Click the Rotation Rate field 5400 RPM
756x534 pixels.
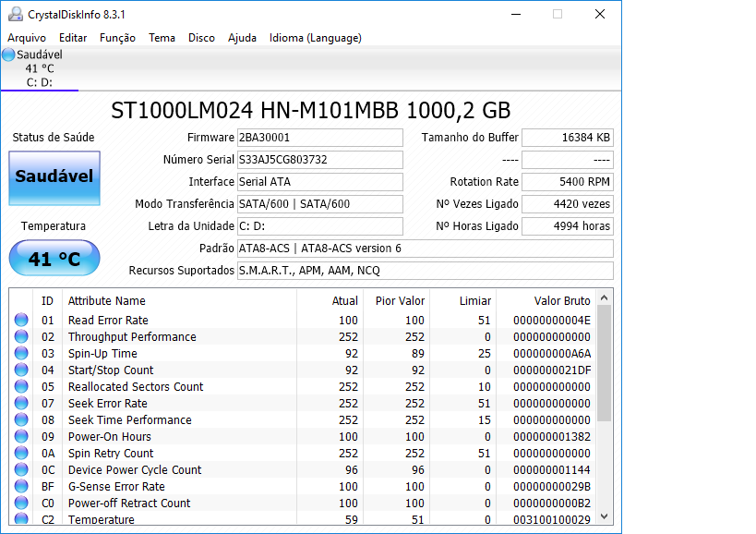568,182
